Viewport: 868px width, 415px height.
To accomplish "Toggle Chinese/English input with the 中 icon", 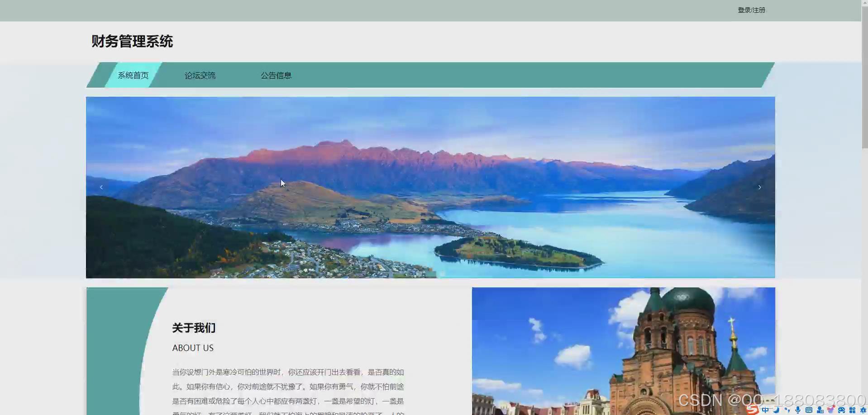I will (x=766, y=410).
